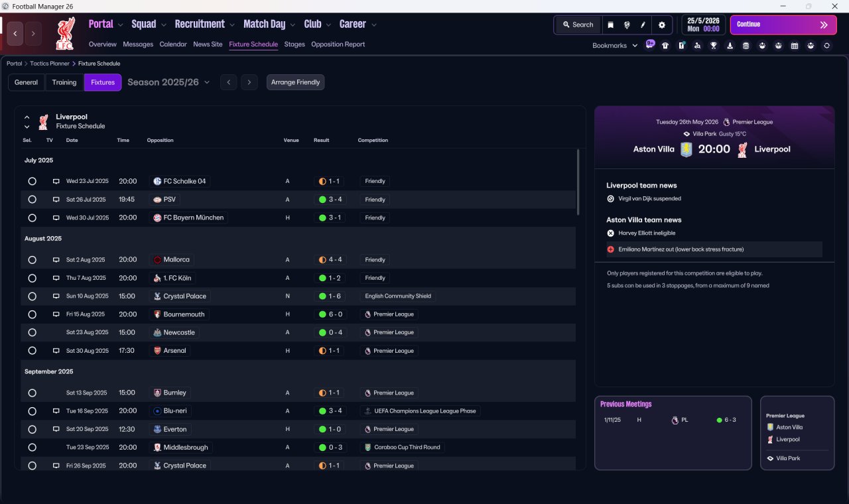Click the suspension icon beside Virgil van Dijk
The image size is (849, 504).
[x=610, y=198]
